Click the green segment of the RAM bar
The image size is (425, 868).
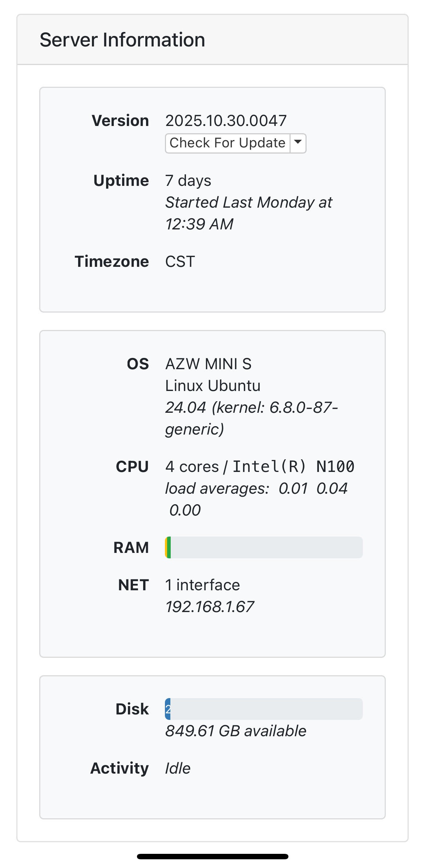pos(169,547)
